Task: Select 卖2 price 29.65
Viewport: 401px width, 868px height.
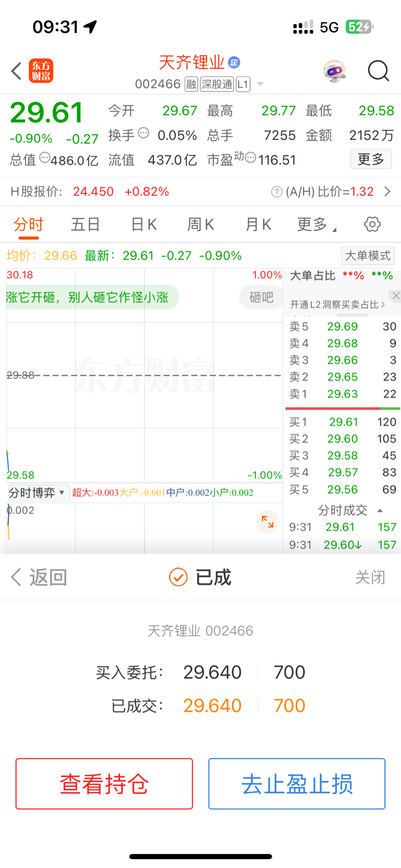Action: point(343,377)
